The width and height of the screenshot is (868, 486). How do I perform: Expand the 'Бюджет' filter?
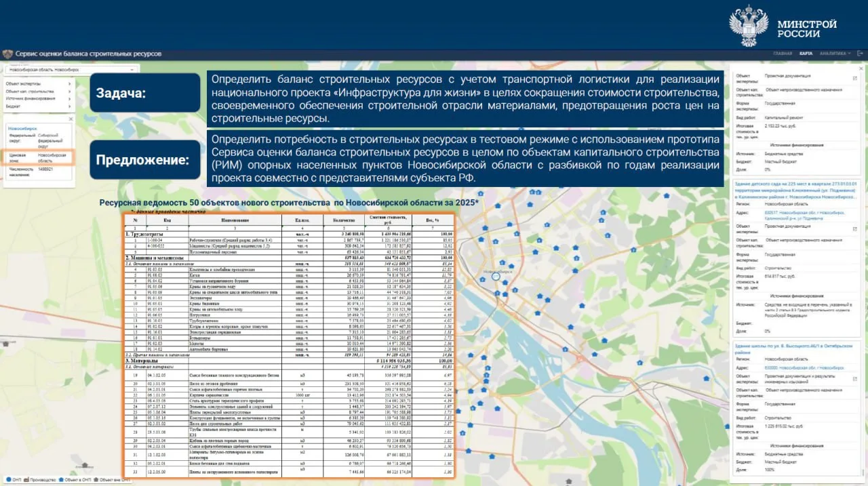click(x=38, y=106)
